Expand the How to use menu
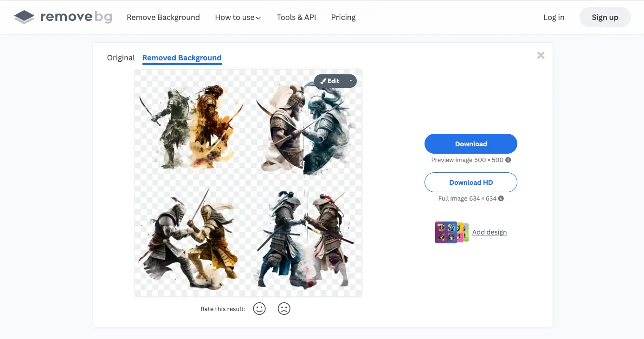 238,17
